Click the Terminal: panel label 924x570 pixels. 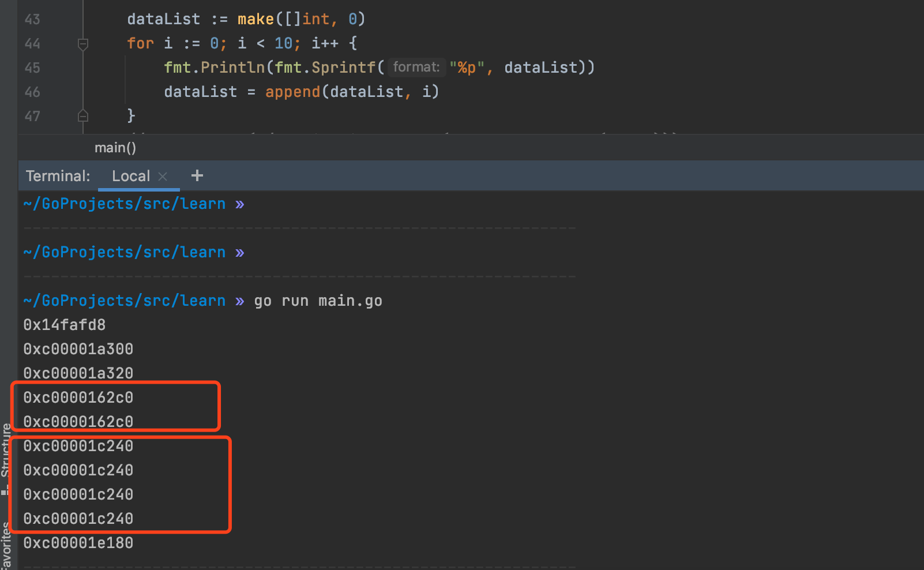[58, 176]
